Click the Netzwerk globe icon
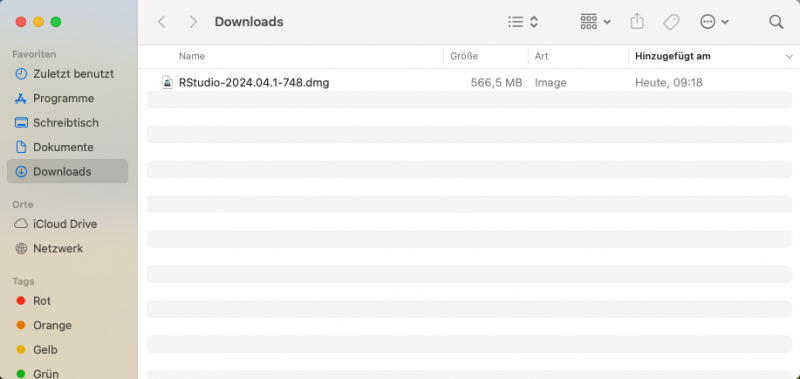The width and height of the screenshot is (800, 379). click(21, 248)
